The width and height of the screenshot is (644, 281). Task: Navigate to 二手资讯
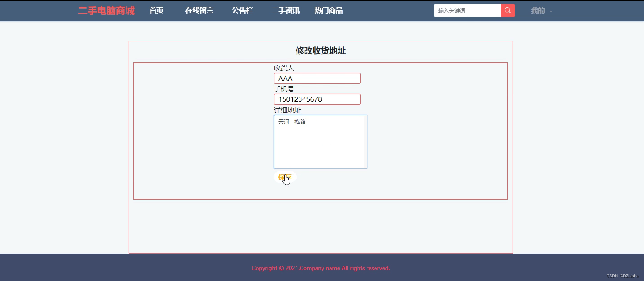point(285,11)
